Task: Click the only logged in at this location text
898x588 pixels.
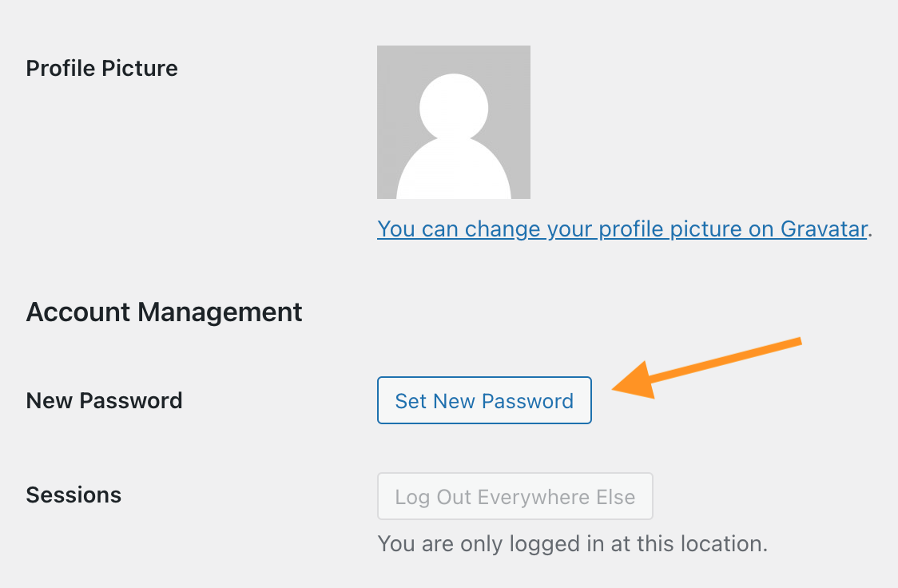Action: pos(571,544)
